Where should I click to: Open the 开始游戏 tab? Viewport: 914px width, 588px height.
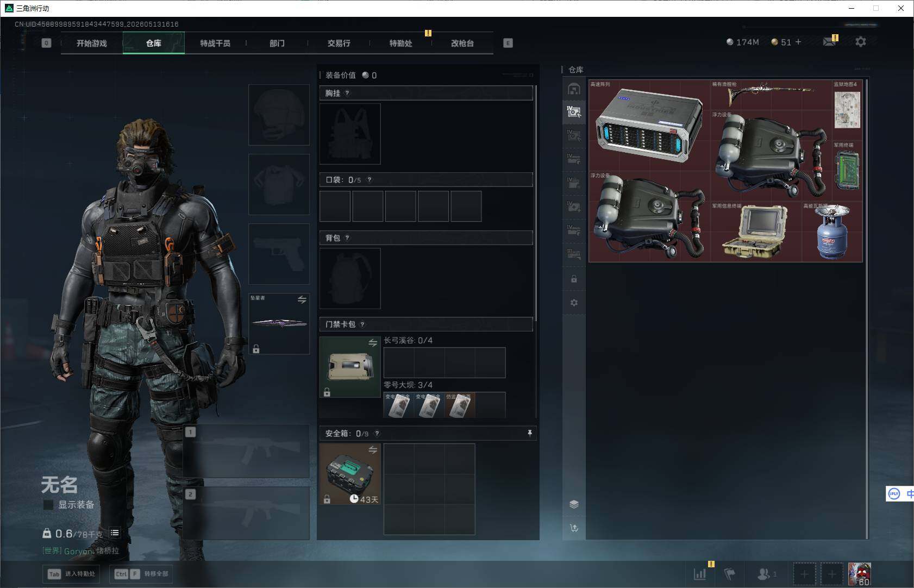[91, 43]
